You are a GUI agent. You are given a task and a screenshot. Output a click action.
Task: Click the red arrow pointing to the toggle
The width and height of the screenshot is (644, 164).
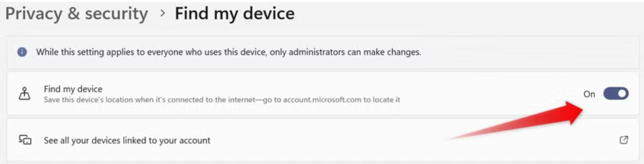click(517, 120)
